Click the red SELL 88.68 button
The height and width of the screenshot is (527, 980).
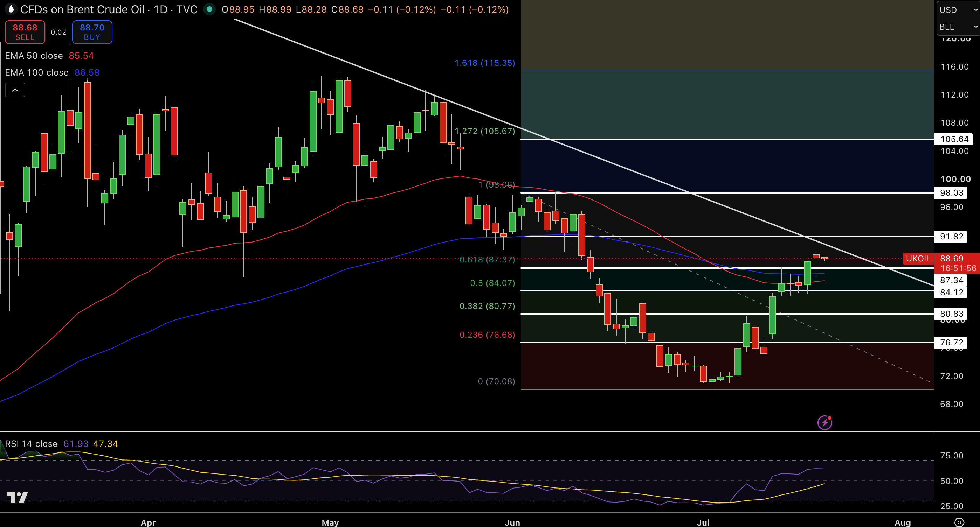pos(25,32)
